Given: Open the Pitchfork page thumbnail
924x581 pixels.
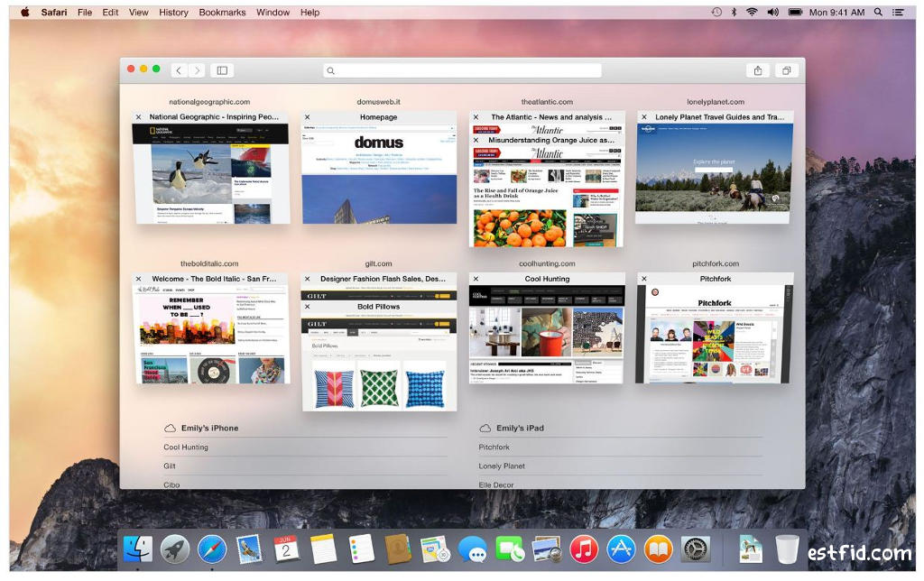Looking at the screenshot, I should (715, 335).
